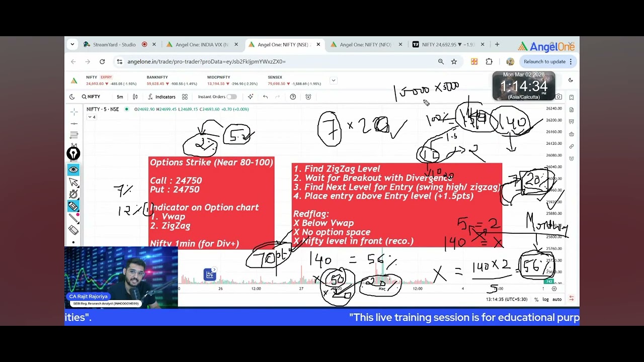Reload the page
This screenshot has height=362, width=644.
[x=102, y=61]
